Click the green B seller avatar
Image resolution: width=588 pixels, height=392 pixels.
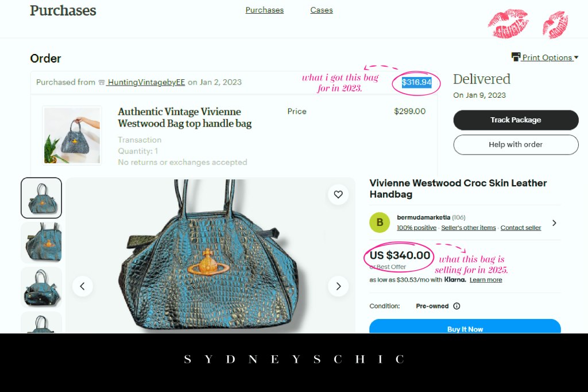coord(380,222)
